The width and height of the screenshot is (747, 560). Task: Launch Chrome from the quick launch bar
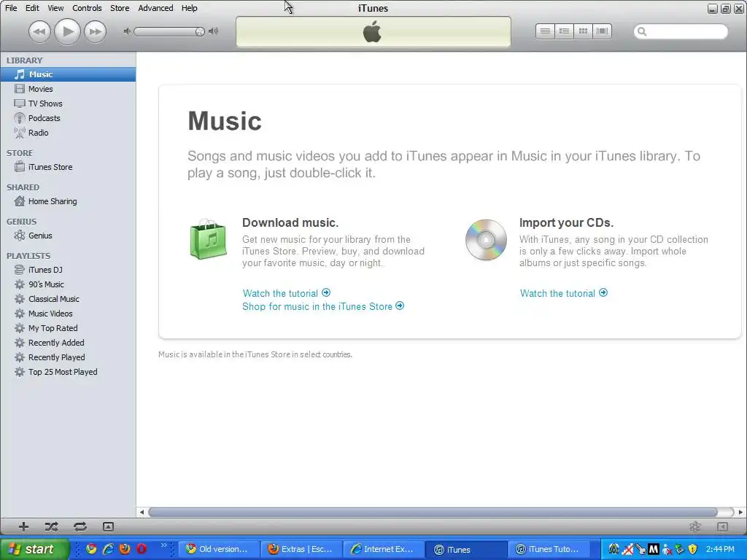tap(91, 549)
